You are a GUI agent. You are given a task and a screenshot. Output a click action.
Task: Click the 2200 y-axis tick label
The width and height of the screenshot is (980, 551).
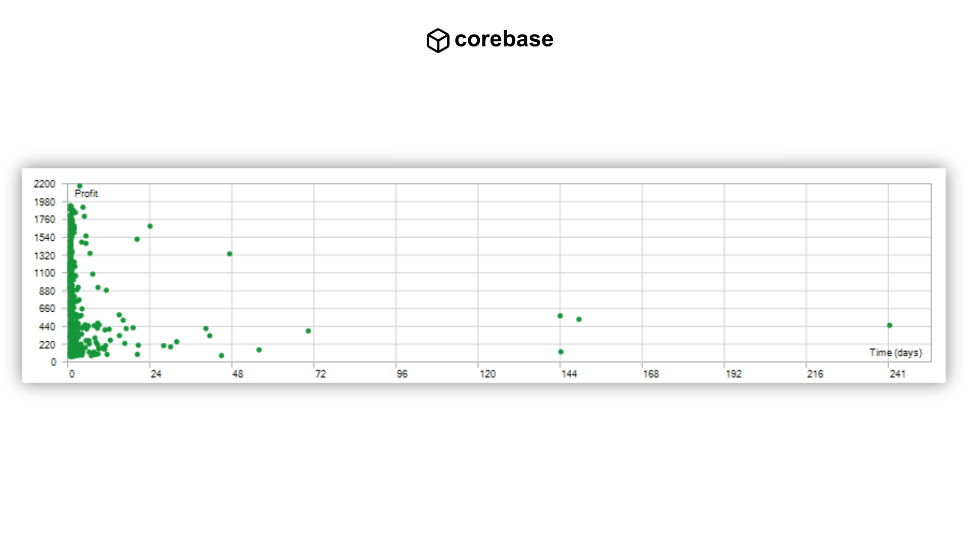coord(44,184)
